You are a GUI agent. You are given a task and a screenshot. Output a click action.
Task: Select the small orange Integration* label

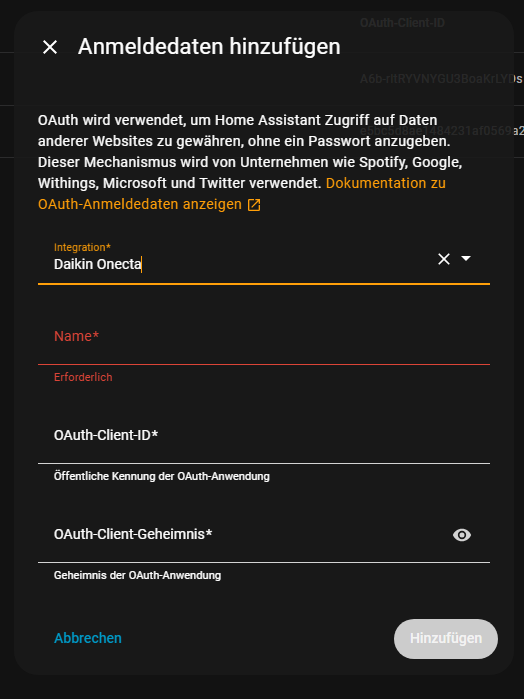(82, 247)
